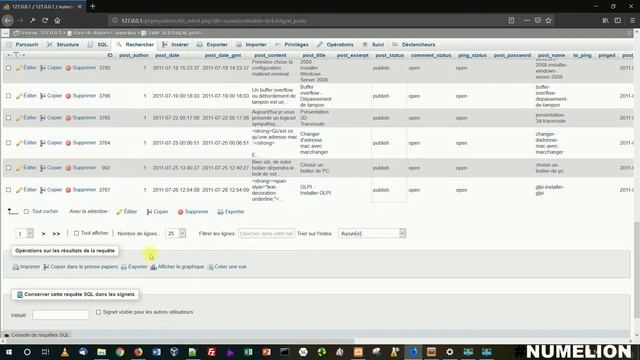This screenshot has width=640, height=360.
Task: Reload the page with the refresh icon
Action: tap(45, 20)
